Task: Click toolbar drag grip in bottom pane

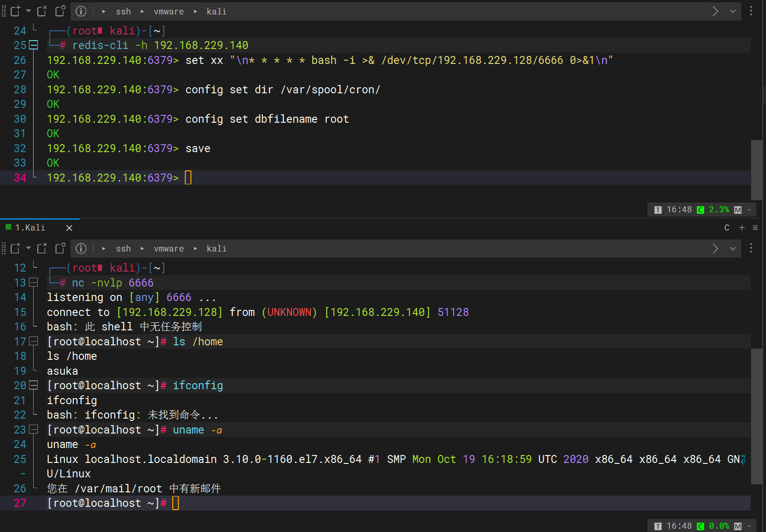Action: 4,248
